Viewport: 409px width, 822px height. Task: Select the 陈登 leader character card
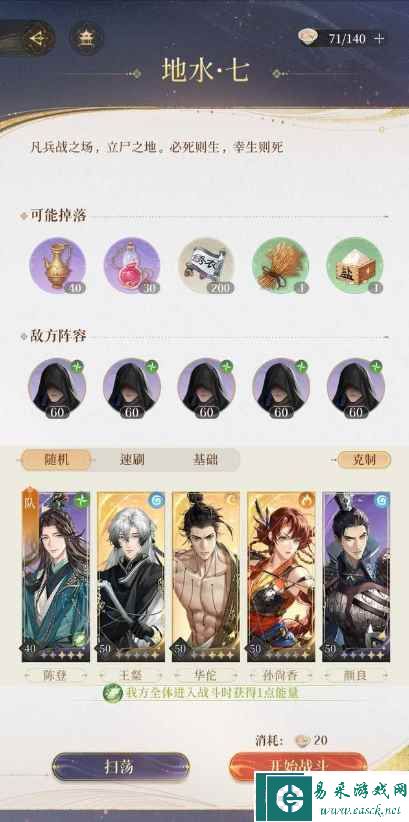56,577
